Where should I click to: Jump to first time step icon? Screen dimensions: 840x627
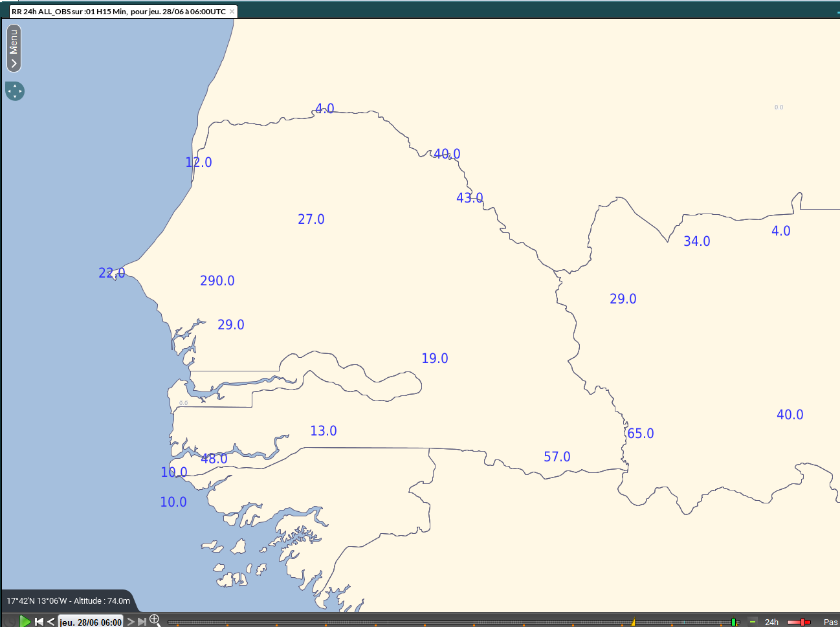39,622
